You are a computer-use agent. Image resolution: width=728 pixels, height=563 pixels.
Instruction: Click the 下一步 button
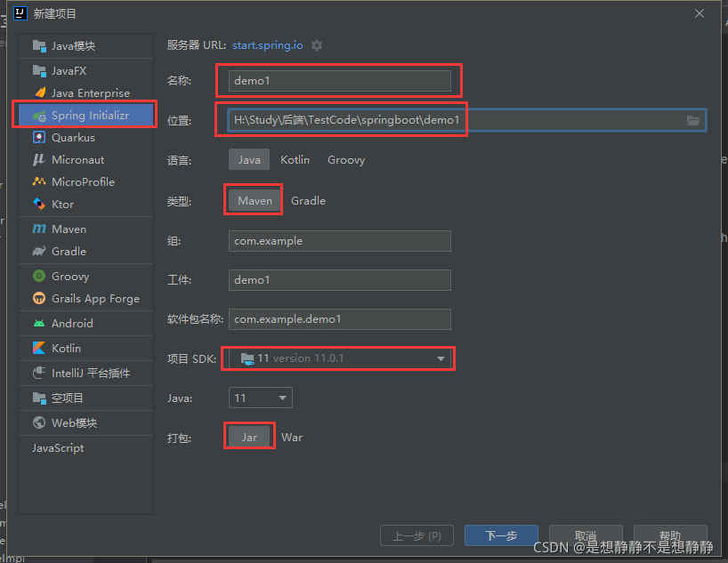pos(501,535)
